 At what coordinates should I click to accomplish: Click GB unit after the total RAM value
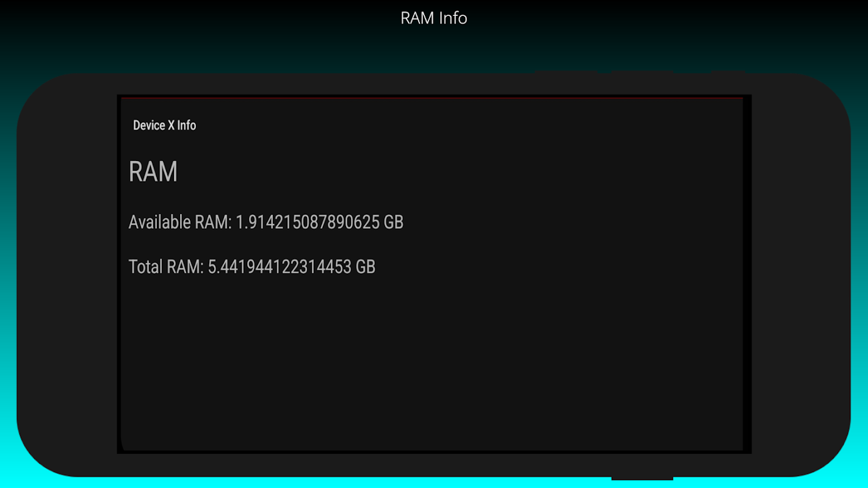pos(365,267)
